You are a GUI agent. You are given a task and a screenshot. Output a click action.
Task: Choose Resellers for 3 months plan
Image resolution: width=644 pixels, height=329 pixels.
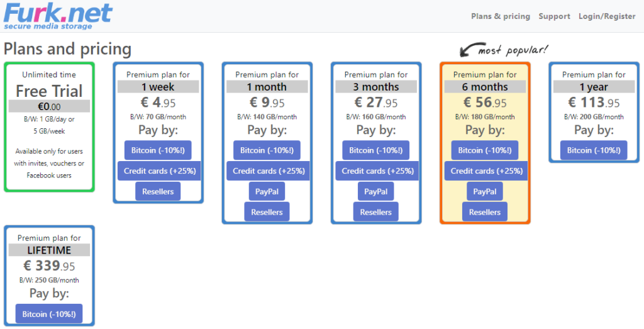(x=376, y=212)
